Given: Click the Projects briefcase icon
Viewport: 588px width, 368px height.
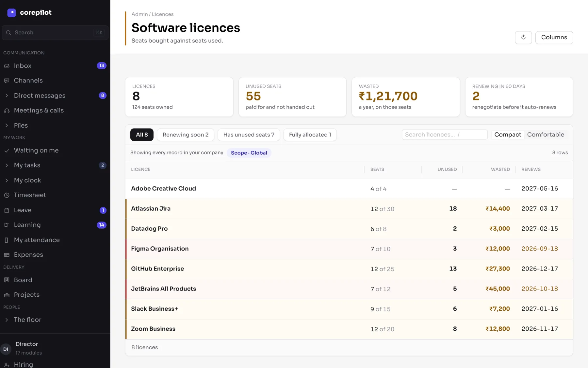Looking at the screenshot, I should [7, 295].
